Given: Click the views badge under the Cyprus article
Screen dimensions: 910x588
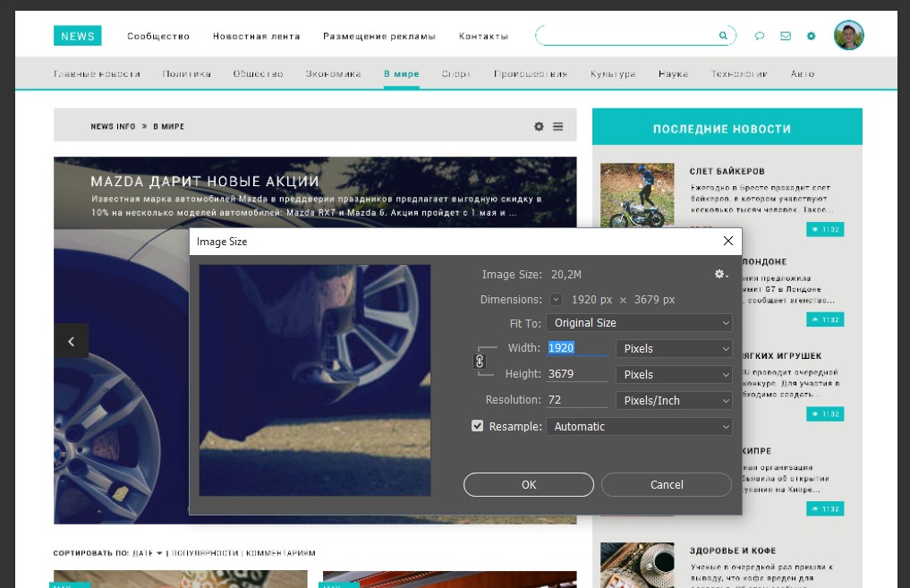Looking at the screenshot, I should (x=825, y=509).
